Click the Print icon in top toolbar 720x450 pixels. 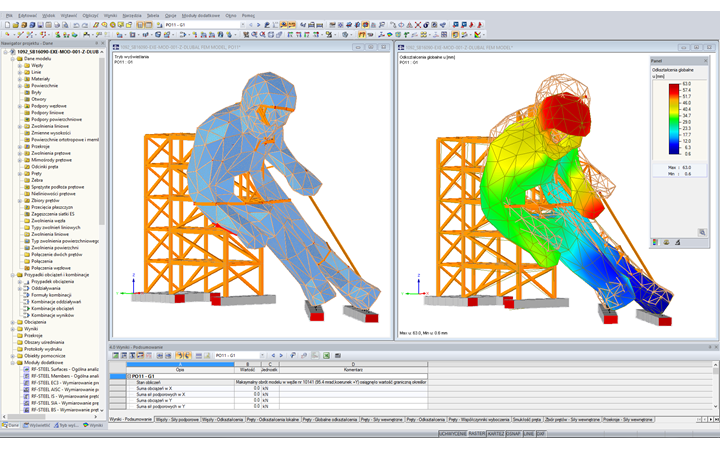coord(57,25)
